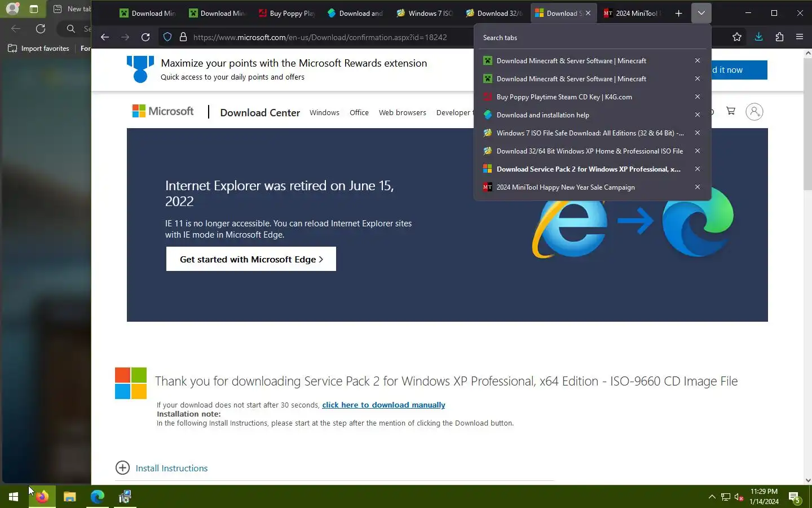Bookmark this page with the star
Image resolution: width=812 pixels, height=508 pixels.
coord(736,37)
